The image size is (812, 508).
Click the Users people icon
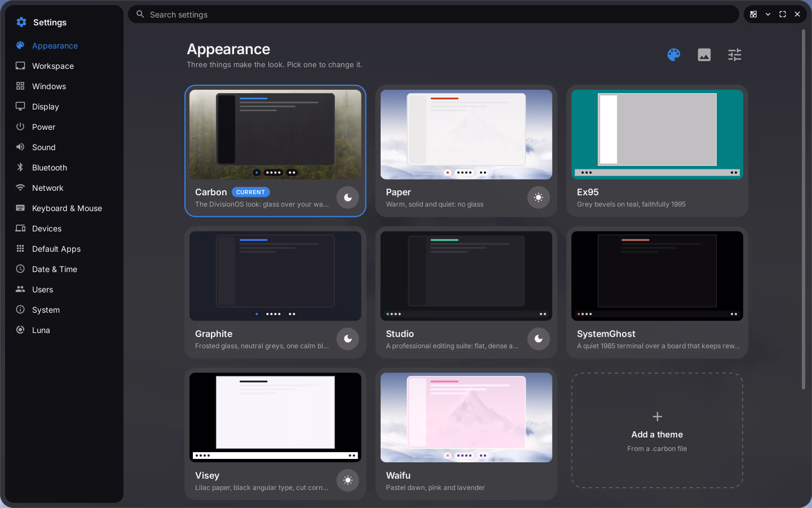click(x=20, y=289)
